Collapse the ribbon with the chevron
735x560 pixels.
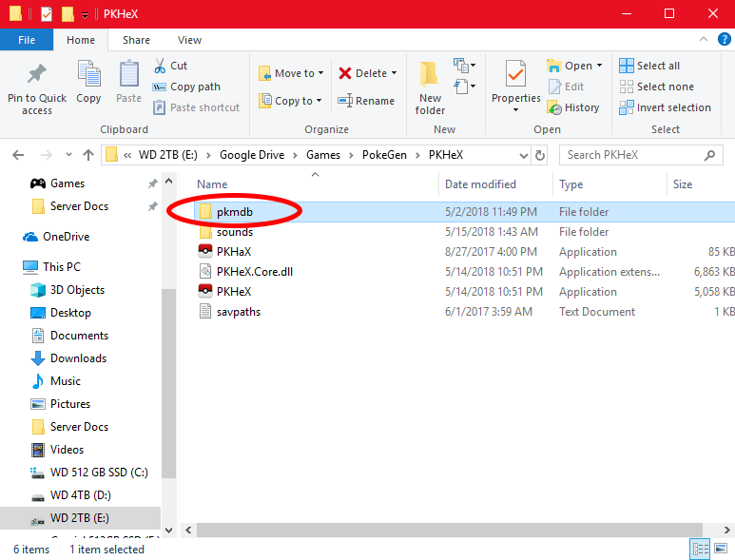[703, 40]
